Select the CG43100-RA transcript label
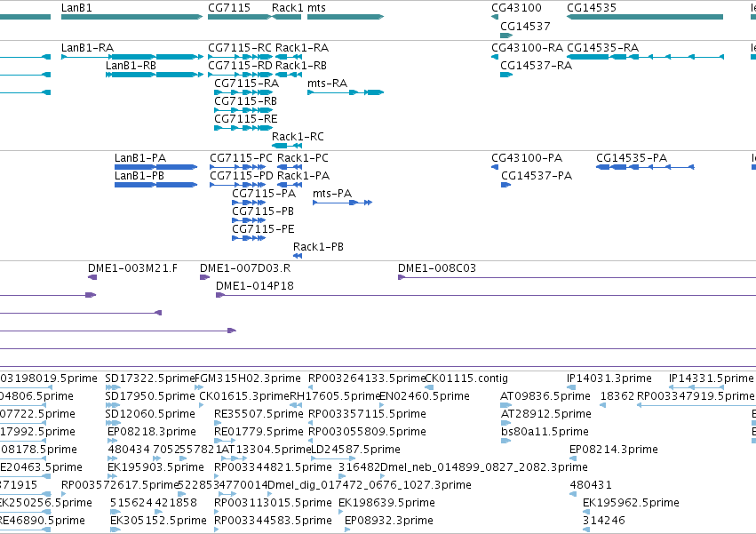This screenshot has width=756, height=534. [x=527, y=48]
